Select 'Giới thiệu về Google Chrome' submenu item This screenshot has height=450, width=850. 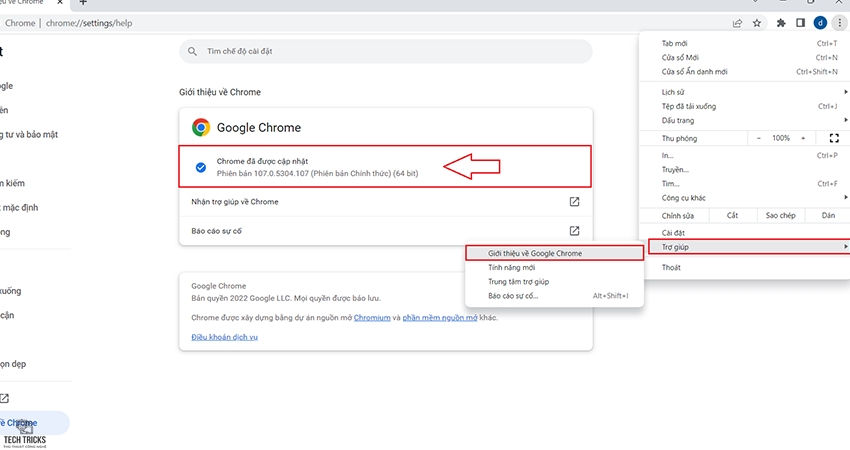555,253
